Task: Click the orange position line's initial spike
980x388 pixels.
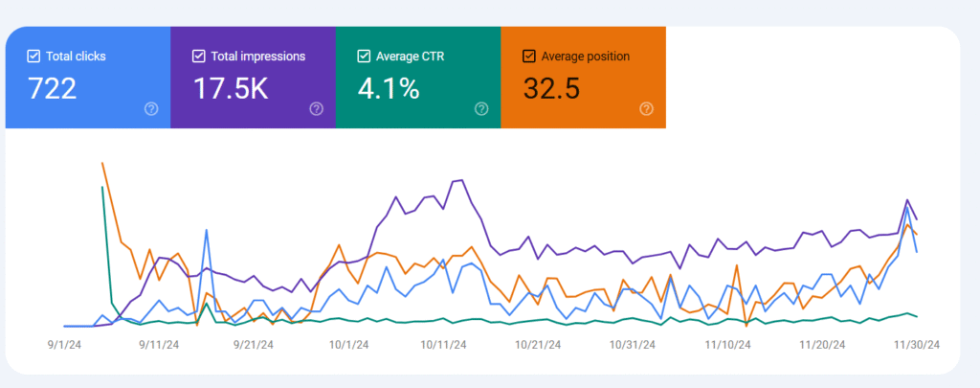Action: 102,164
